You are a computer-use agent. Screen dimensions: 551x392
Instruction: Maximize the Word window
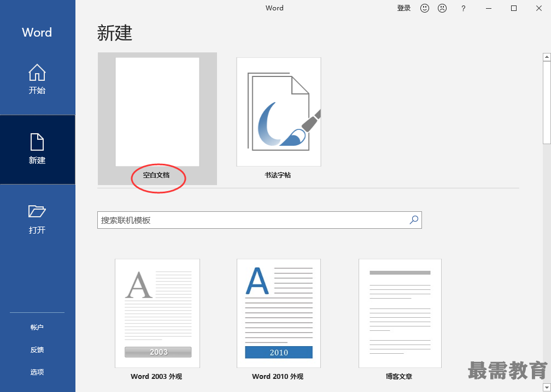[514, 8]
